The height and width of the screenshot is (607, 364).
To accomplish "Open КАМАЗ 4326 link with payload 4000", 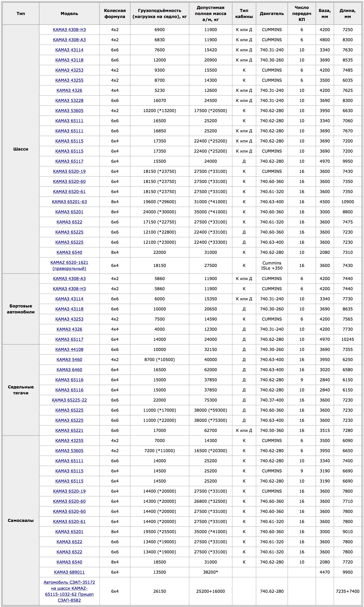I will coord(69,329).
